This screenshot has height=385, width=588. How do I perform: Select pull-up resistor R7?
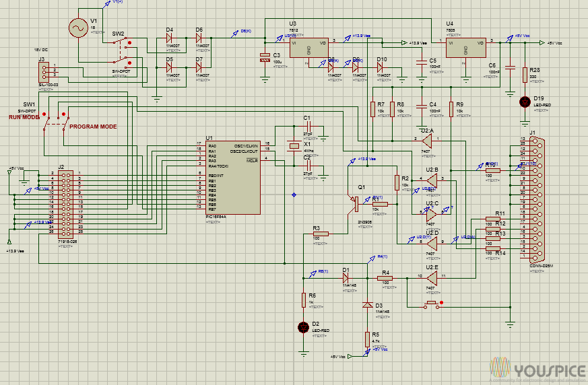(372, 109)
